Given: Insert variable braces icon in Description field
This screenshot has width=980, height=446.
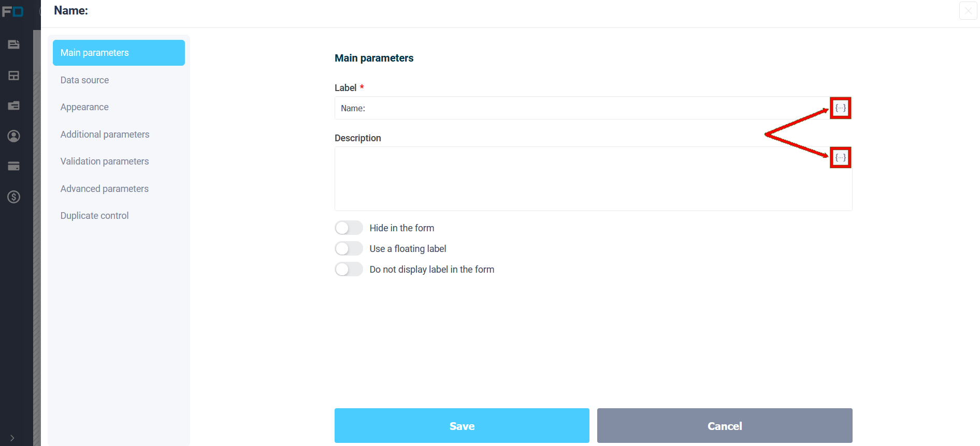Looking at the screenshot, I should [x=840, y=158].
